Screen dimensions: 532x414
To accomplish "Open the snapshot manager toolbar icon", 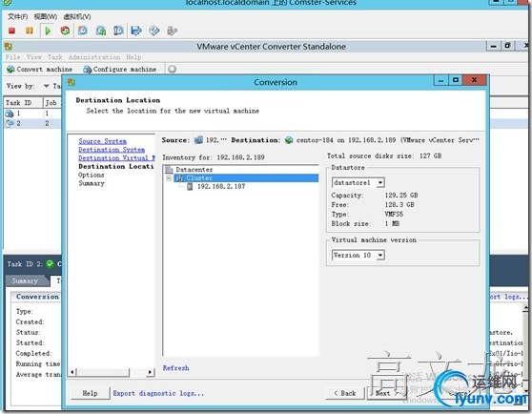I will (118, 31).
